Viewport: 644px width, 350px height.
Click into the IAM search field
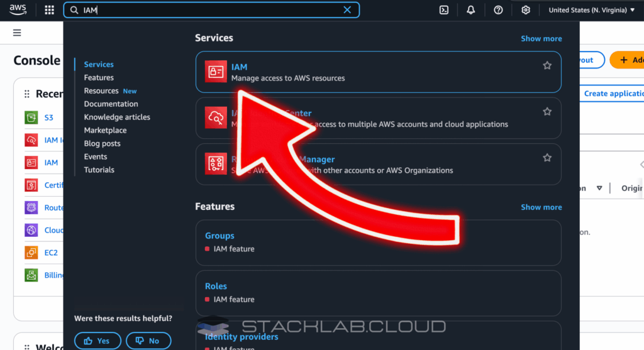211,10
